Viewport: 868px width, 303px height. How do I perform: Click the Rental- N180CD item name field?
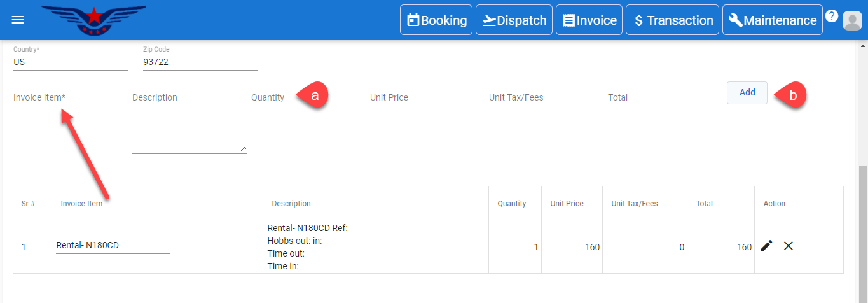pyautogui.click(x=113, y=246)
